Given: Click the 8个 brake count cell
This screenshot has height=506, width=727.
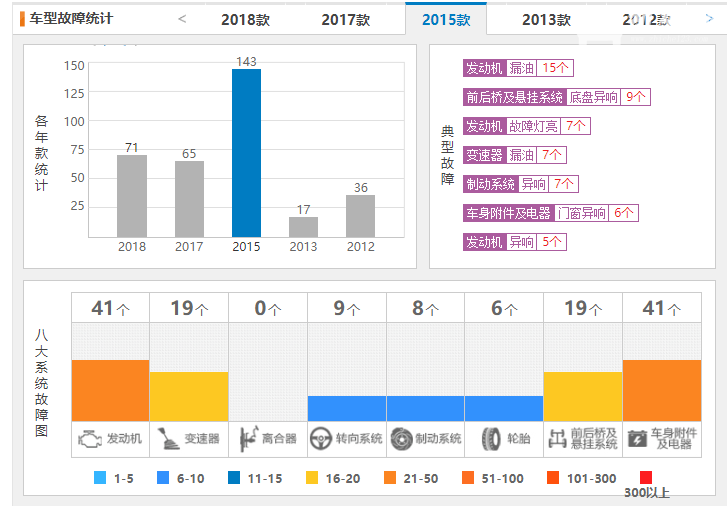Looking at the screenshot, I should click(x=426, y=308).
